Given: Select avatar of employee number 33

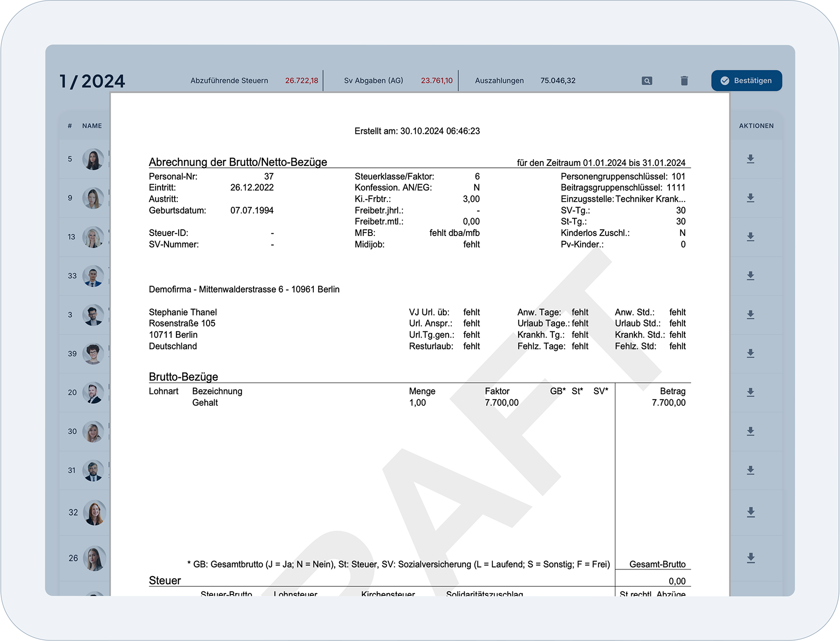Looking at the screenshot, I should pyautogui.click(x=93, y=276).
